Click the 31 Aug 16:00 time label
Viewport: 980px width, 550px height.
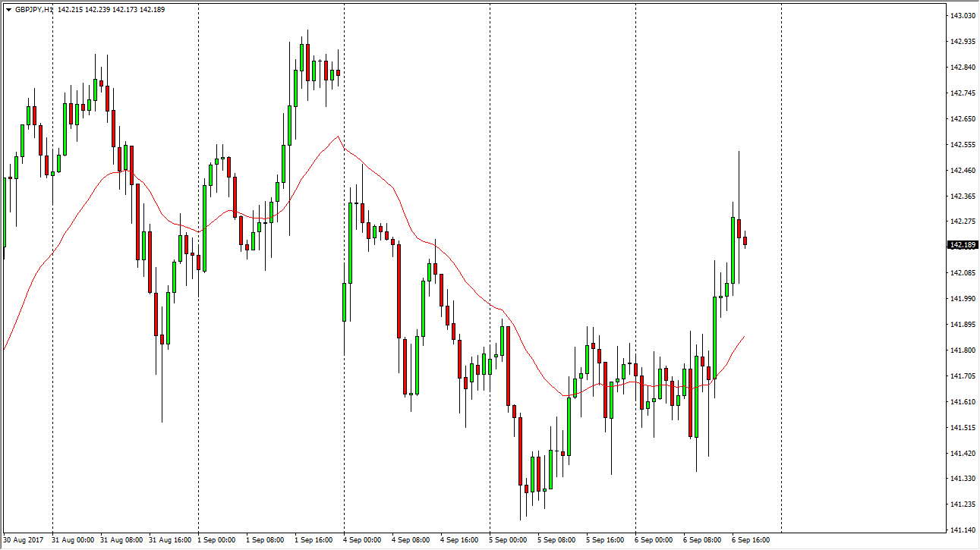(x=169, y=540)
